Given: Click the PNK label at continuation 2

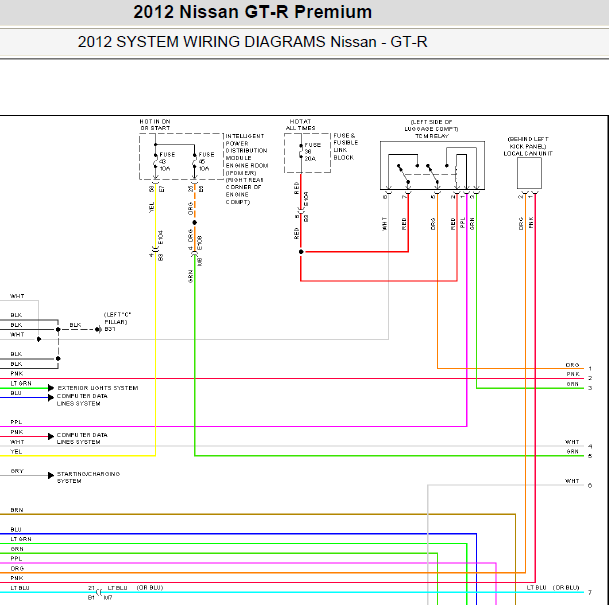Looking at the screenshot, I should click(573, 374).
